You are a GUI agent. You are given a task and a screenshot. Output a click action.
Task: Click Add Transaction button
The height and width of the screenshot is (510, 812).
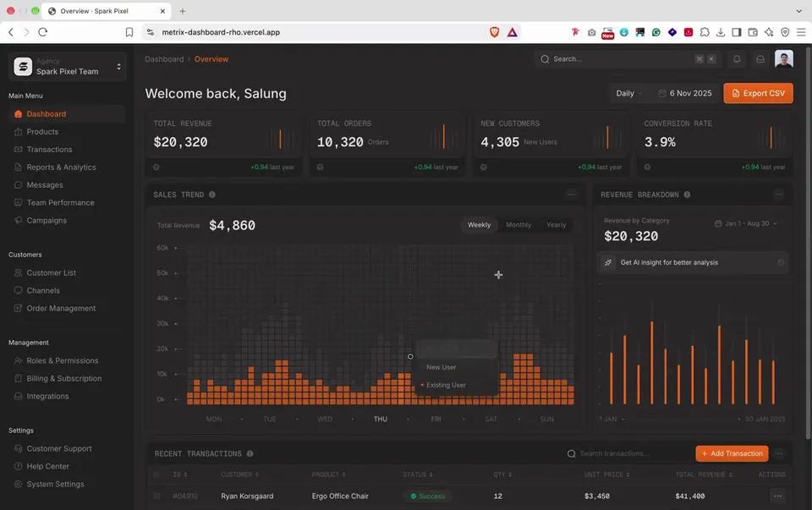(x=732, y=453)
